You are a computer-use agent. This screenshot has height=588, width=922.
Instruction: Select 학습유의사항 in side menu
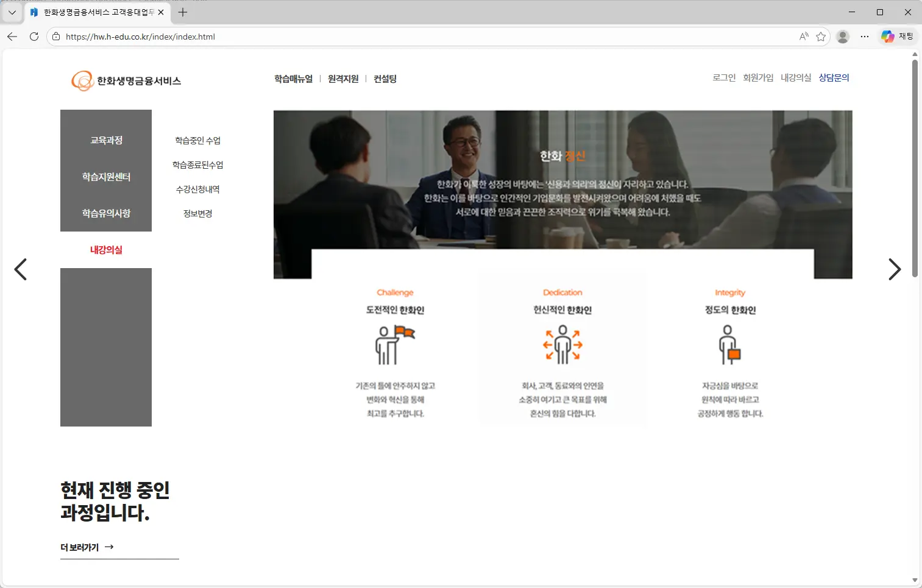106,213
